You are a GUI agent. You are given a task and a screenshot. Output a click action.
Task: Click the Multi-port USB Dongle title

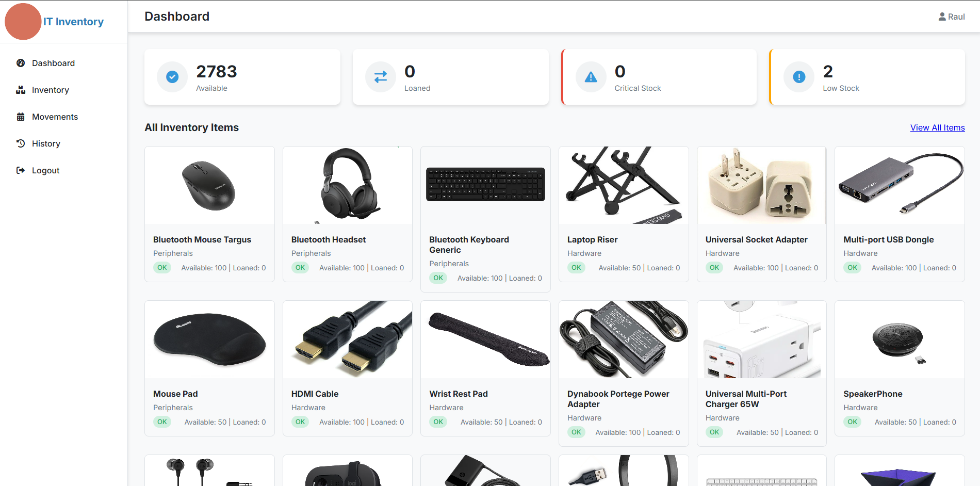click(889, 239)
